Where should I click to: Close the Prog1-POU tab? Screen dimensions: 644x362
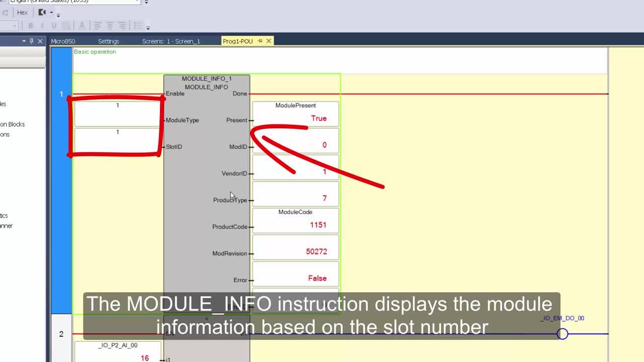(269, 41)
